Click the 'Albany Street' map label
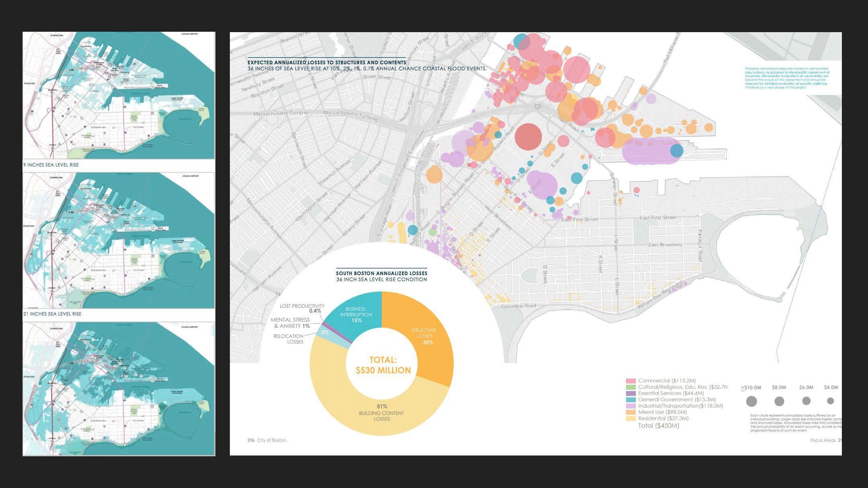 (354, 226)
